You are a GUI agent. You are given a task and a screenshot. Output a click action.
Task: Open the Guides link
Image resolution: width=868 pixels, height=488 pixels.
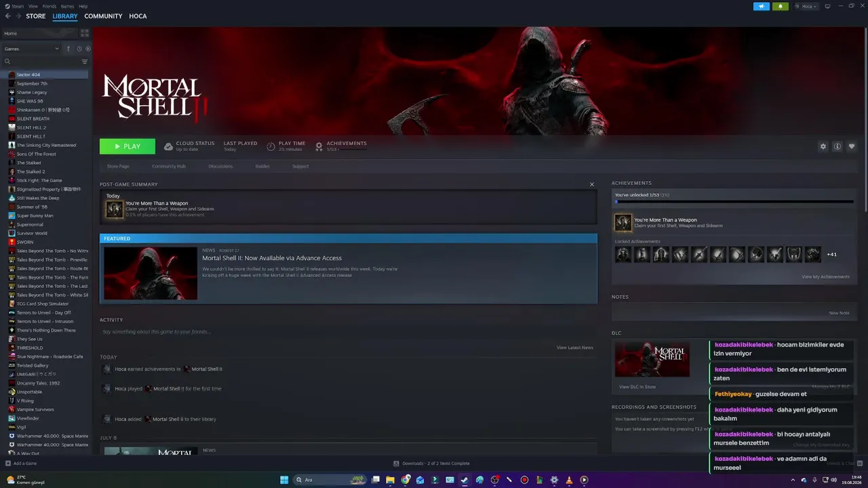pyautogui.click(x=262, y=166)
